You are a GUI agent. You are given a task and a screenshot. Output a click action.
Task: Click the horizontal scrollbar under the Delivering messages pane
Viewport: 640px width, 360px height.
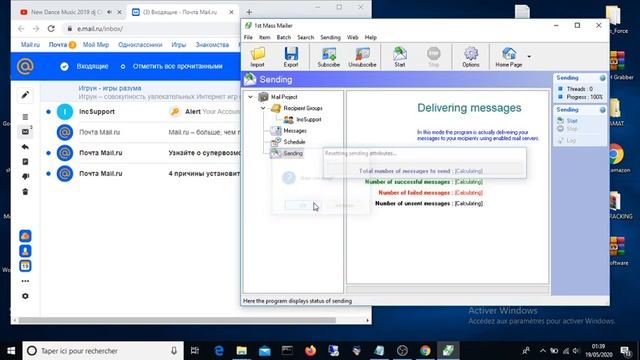pos(447,289)
